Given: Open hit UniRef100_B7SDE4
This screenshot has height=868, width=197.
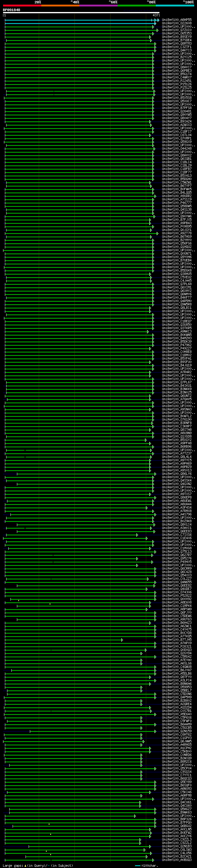Looking at the screenshot, I should point(177,40).
